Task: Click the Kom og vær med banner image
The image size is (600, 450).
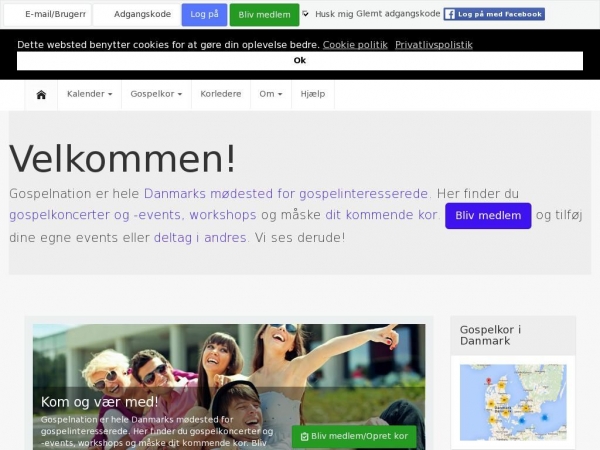Action: pos(229,386)
